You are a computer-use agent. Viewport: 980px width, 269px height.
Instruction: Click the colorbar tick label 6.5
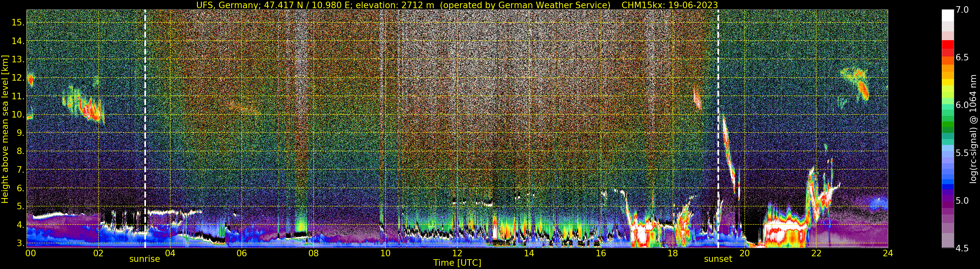point(962,57)
